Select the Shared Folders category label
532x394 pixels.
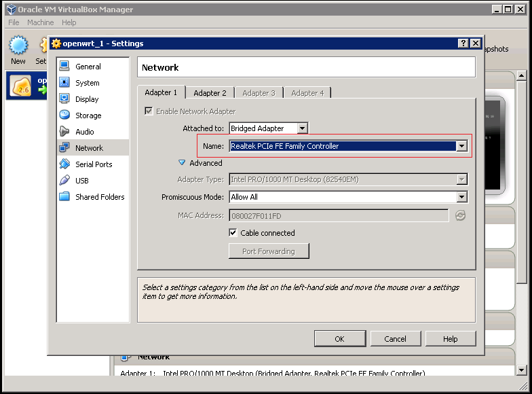tap(100, 197)
